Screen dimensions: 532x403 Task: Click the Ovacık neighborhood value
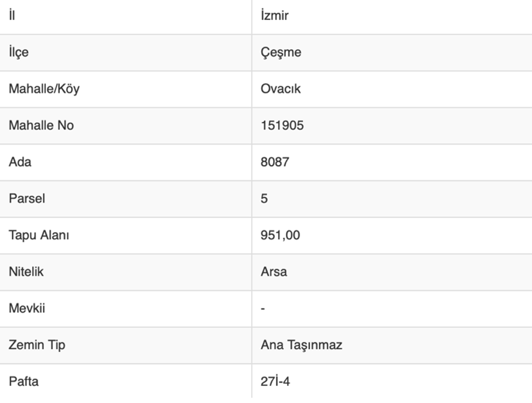[x=281, y=89]
